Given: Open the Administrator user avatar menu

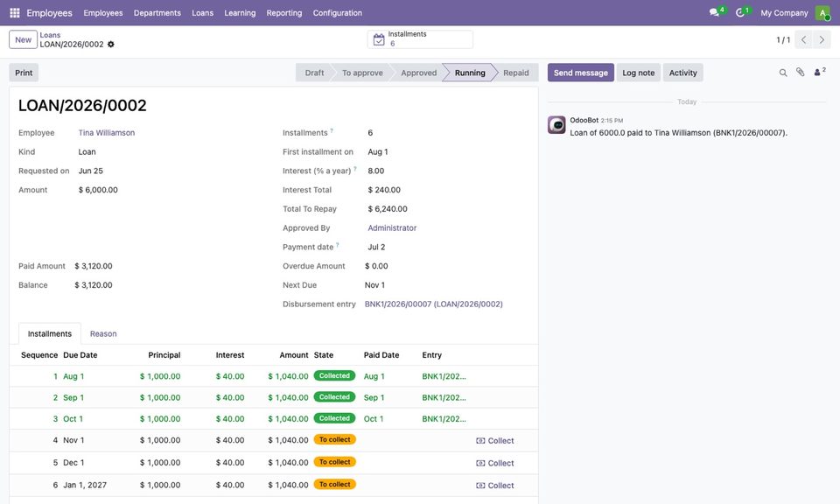Looking at the screenshot, I should click(822, 13).
